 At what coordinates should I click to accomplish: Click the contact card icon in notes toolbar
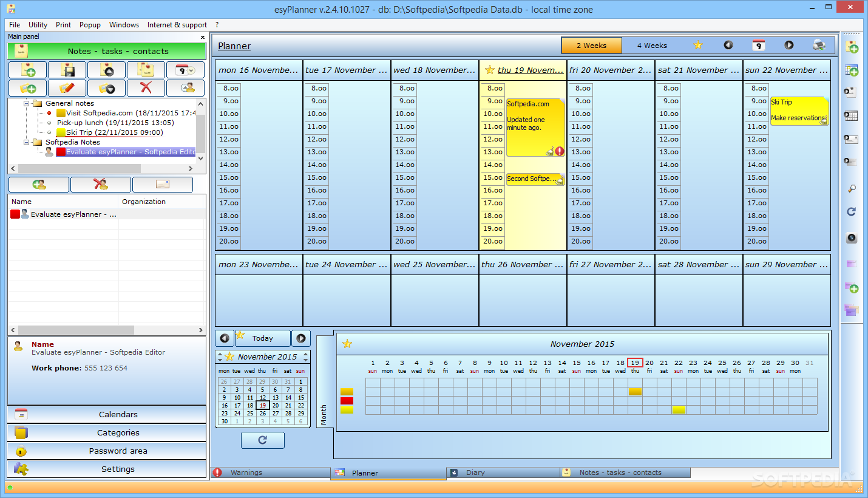point(186,88)
